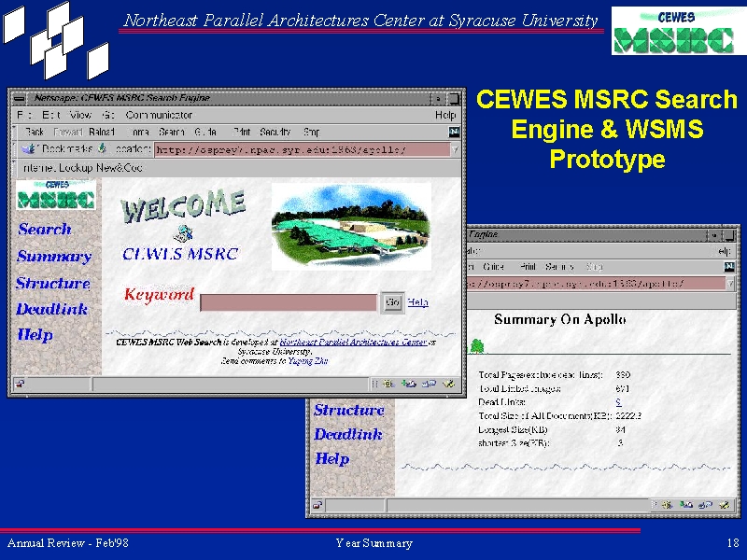The image size is (747, 560).
Task: Click the Keyword search input field
Action: tap(289, 302)
